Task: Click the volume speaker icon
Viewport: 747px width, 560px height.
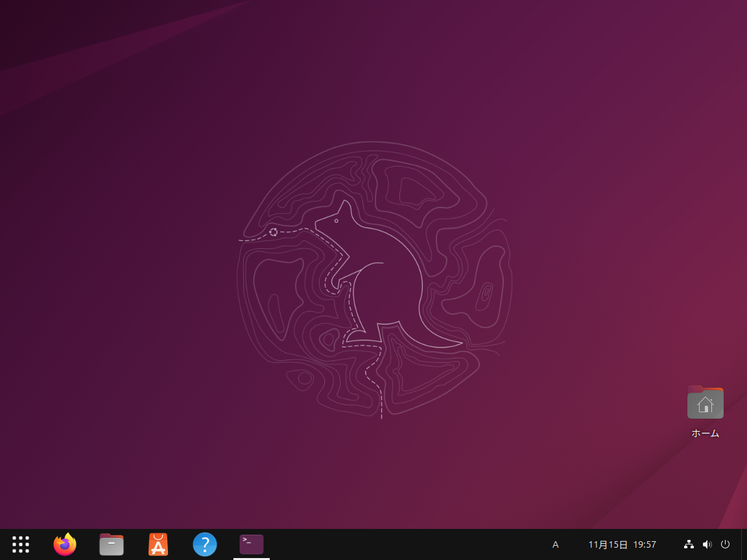Action: click(x=707, y=544)
